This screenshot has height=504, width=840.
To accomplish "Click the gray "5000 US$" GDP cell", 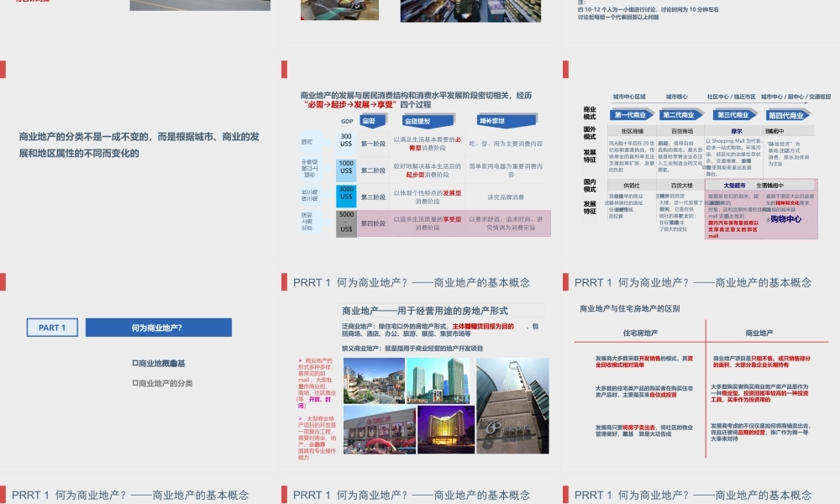I will coord(346,223).
